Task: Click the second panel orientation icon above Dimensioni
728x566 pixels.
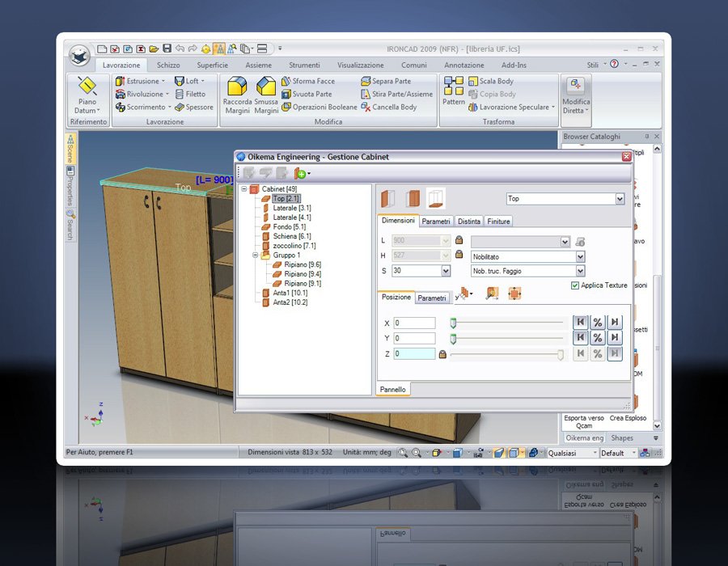Action: click(x=413, y=199)
